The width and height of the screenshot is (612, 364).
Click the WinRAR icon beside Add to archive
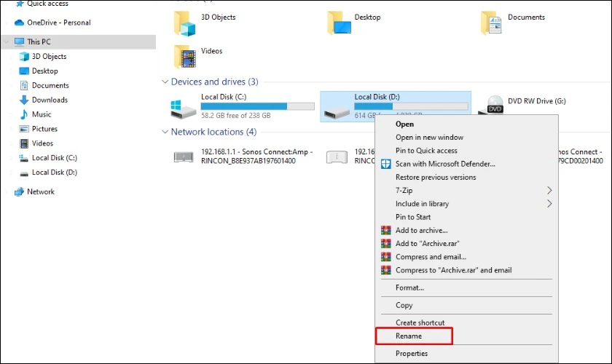click(x=385, y=230)
